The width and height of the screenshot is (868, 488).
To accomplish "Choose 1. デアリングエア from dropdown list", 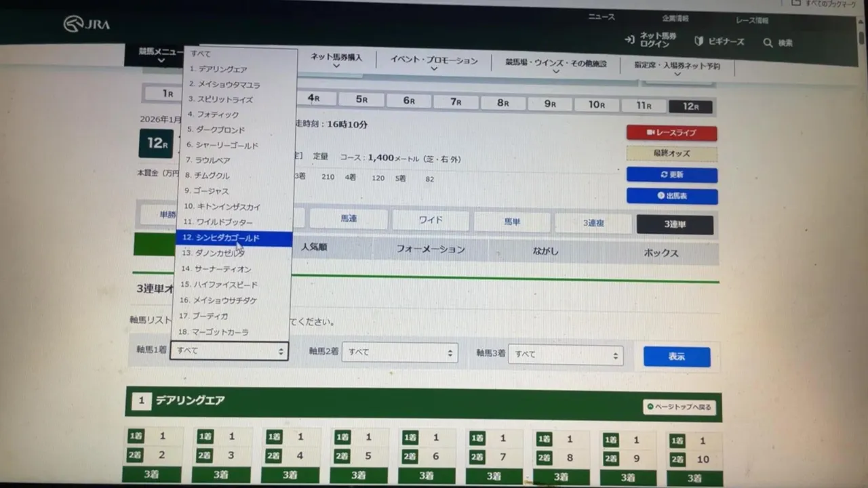I will (240, 69).
